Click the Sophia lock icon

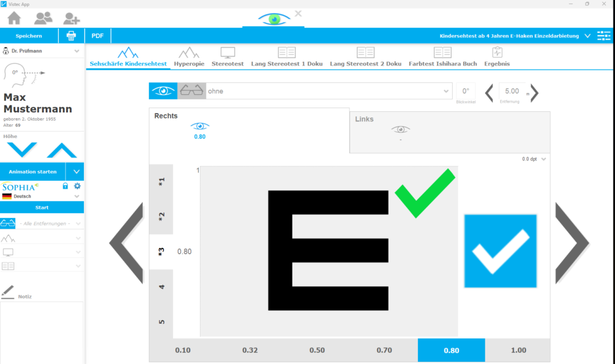[x=65, y=186]
